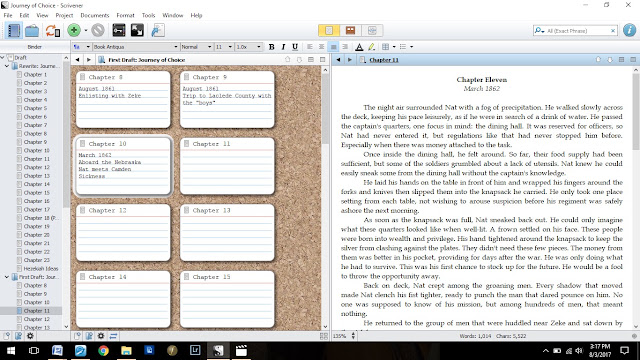Open the 1.0x line spacing dropdown

pyautogui.click(x=248, y=47)
